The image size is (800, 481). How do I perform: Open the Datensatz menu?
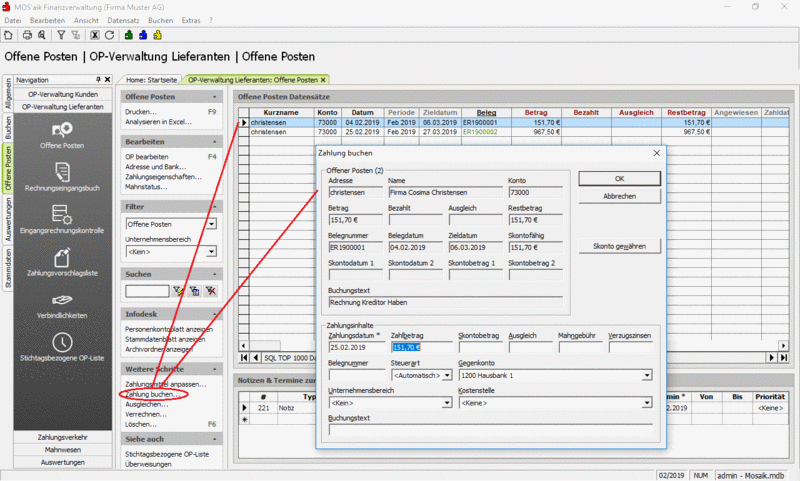coord(123,20)
